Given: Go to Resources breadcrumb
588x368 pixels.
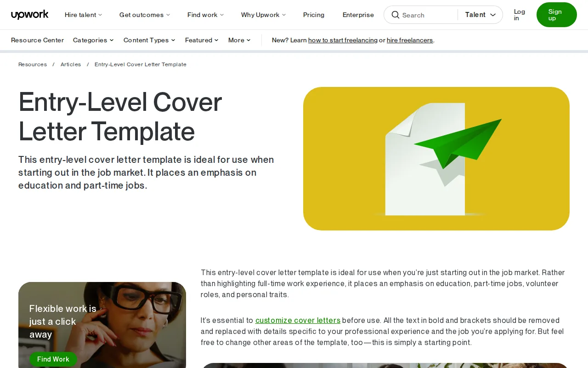Looking at the screenshot, I should coord(33,64).
